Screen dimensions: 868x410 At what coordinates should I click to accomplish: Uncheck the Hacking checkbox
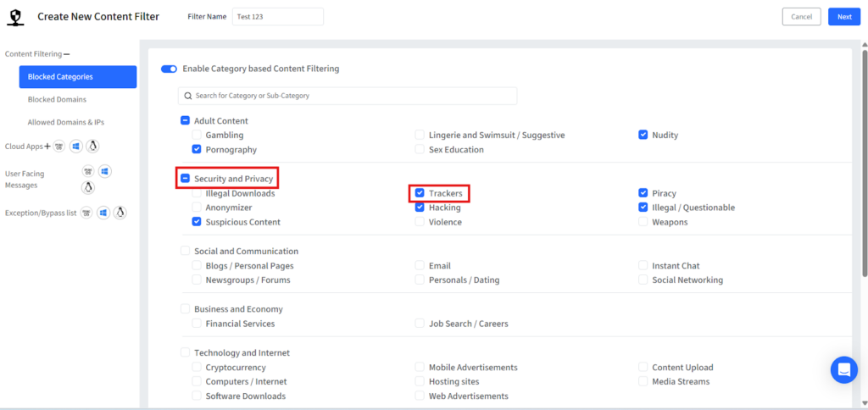tap(420, 208)
